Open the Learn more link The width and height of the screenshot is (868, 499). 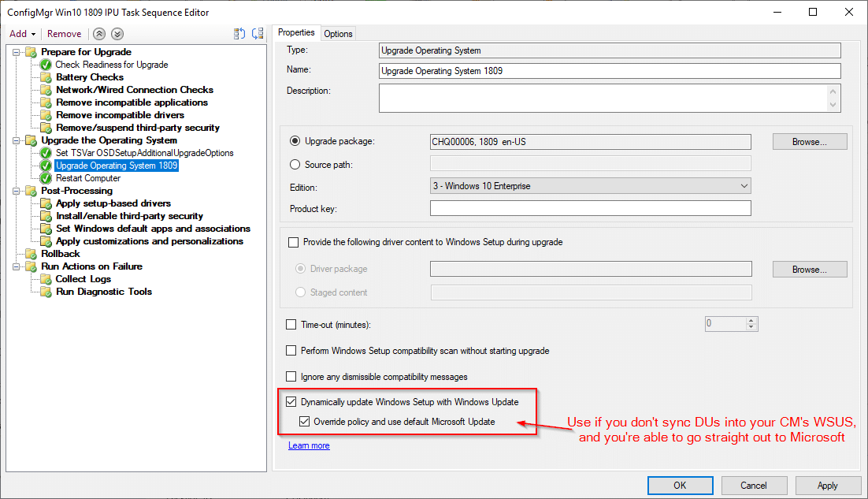point(309,446)
